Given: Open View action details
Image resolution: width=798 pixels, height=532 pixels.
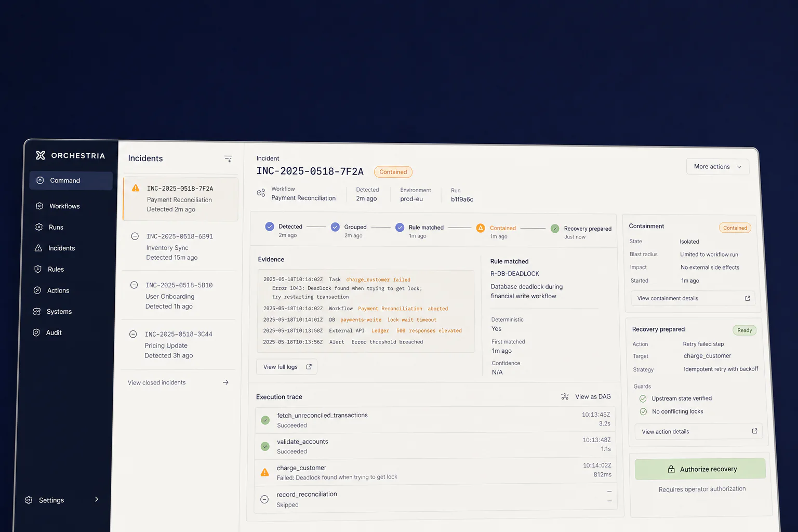Looking at the screenshot, I should [x=698, y=432].
